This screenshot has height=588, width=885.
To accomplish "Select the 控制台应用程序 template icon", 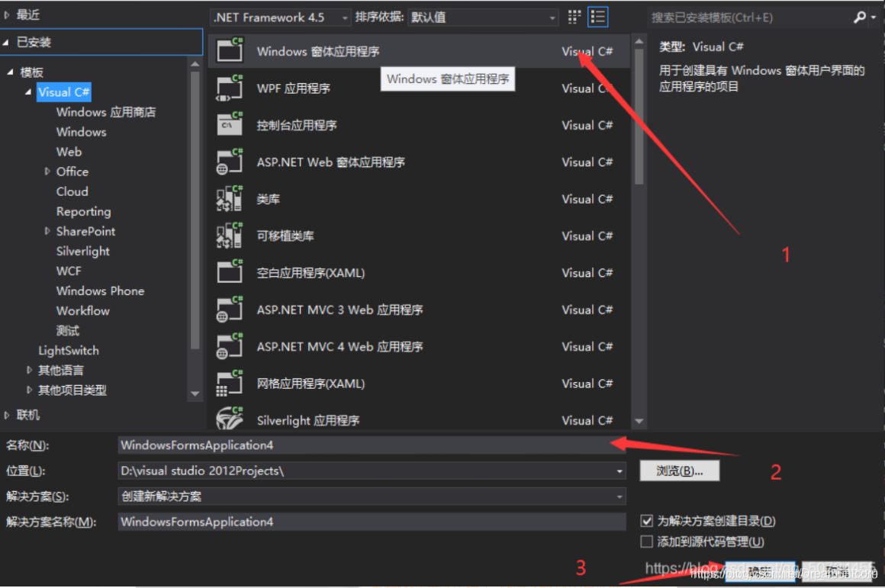I will (x=230, y=124).
